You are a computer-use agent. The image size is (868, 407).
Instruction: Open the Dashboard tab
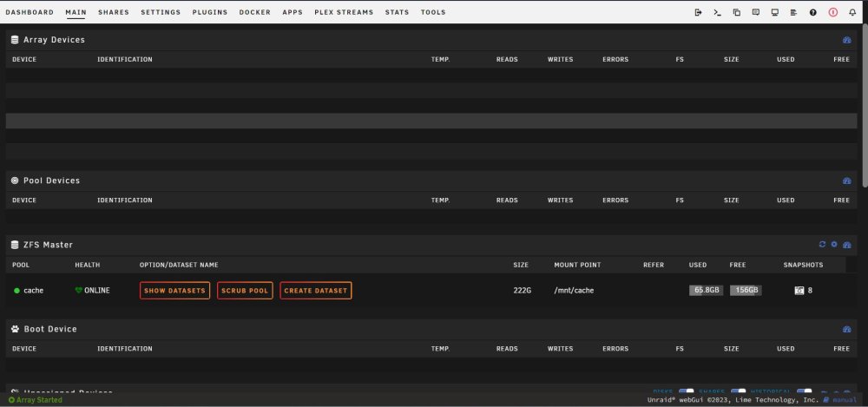pyautogui.click(x=30, y=12)
